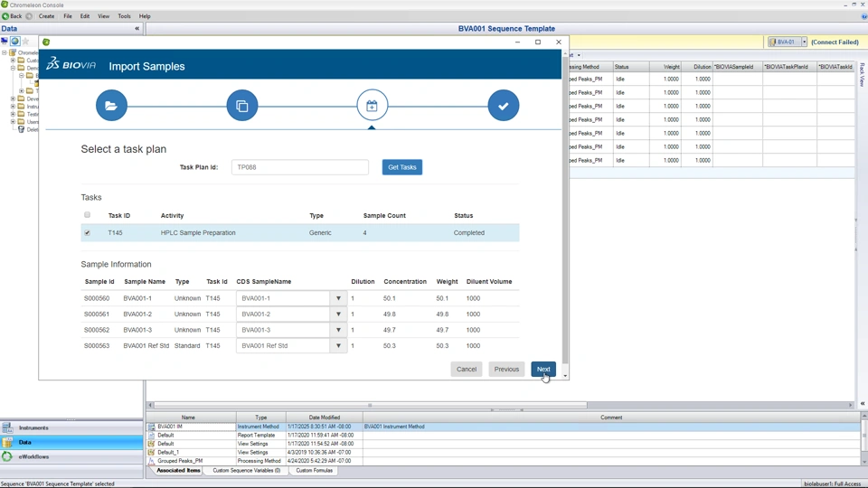Open the Create menu
The height and width of the screenshot is (488, 868).
[x=46, y=16]
